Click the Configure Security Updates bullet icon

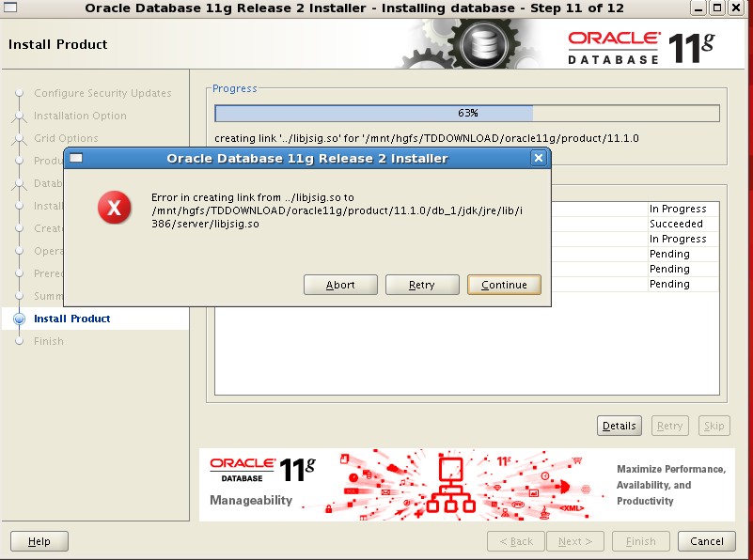pyautogui.click(x=19, y=93)
